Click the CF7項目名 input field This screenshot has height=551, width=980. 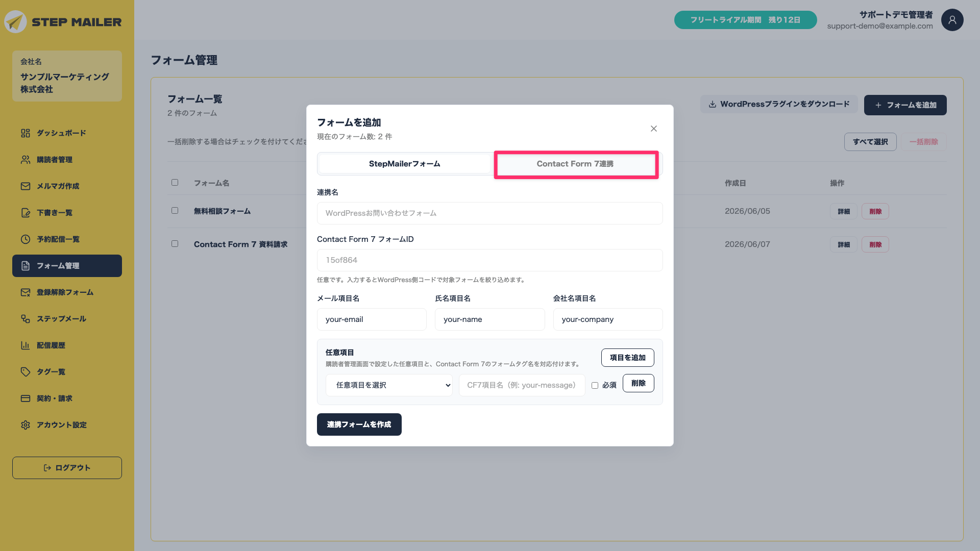pos(522,385)
